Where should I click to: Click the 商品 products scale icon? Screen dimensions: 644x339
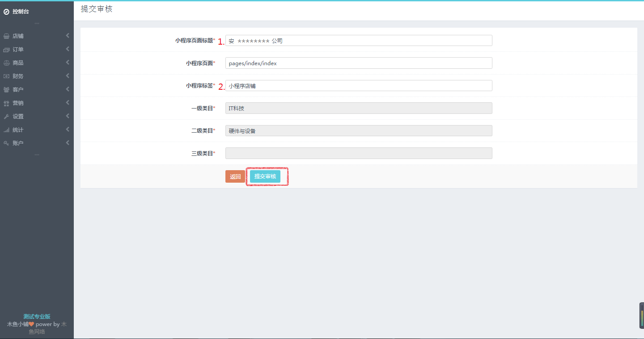coord(6,63)
